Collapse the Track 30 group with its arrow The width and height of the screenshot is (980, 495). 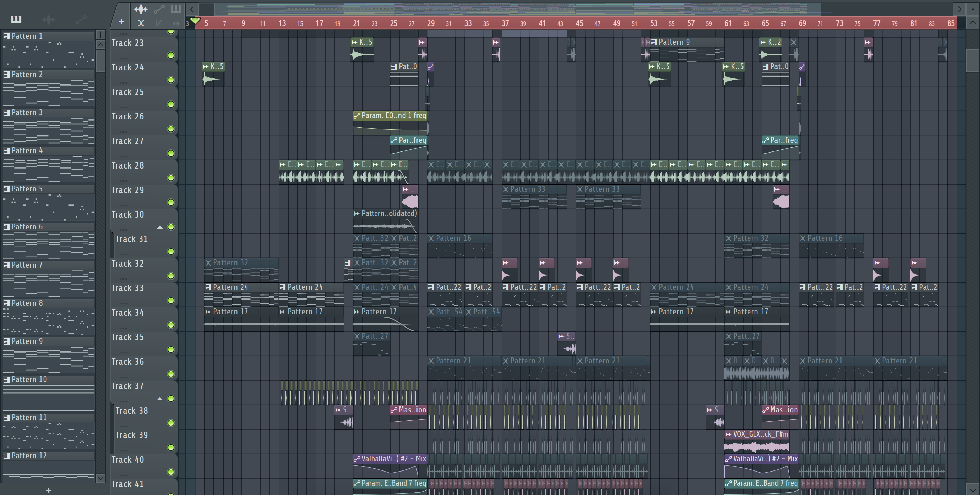[x=160, y=227]
